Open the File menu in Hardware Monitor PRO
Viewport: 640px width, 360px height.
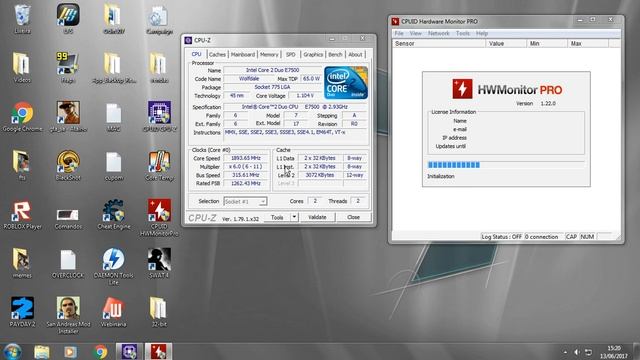[399, 33]
